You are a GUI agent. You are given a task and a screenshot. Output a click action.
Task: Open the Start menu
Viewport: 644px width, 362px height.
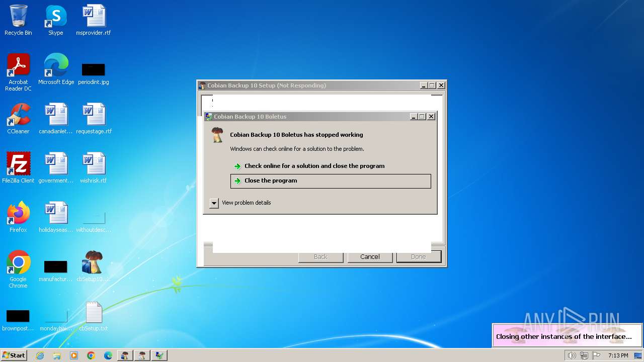point(14,355)
